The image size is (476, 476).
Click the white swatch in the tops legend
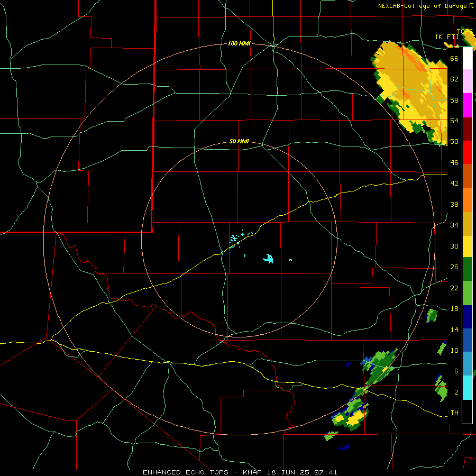click(x=467, y=58)
